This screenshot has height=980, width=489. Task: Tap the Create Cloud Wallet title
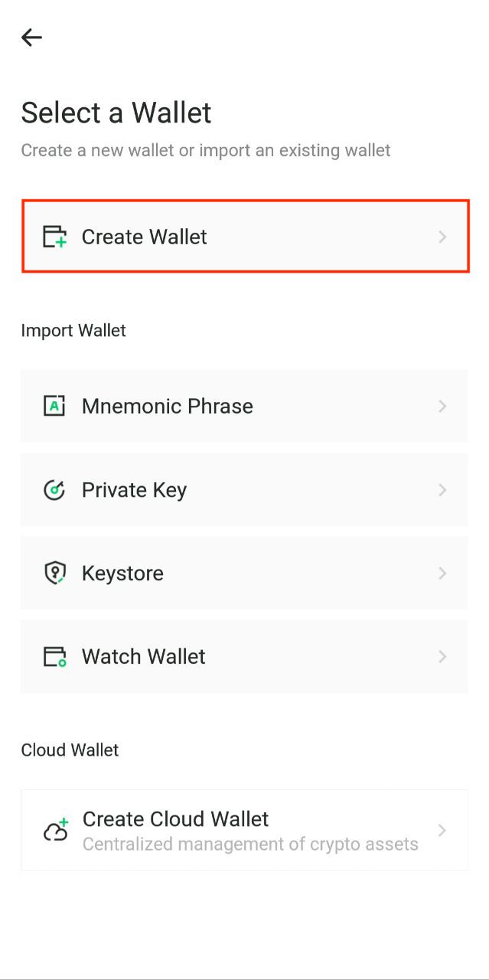click(176, 819)
